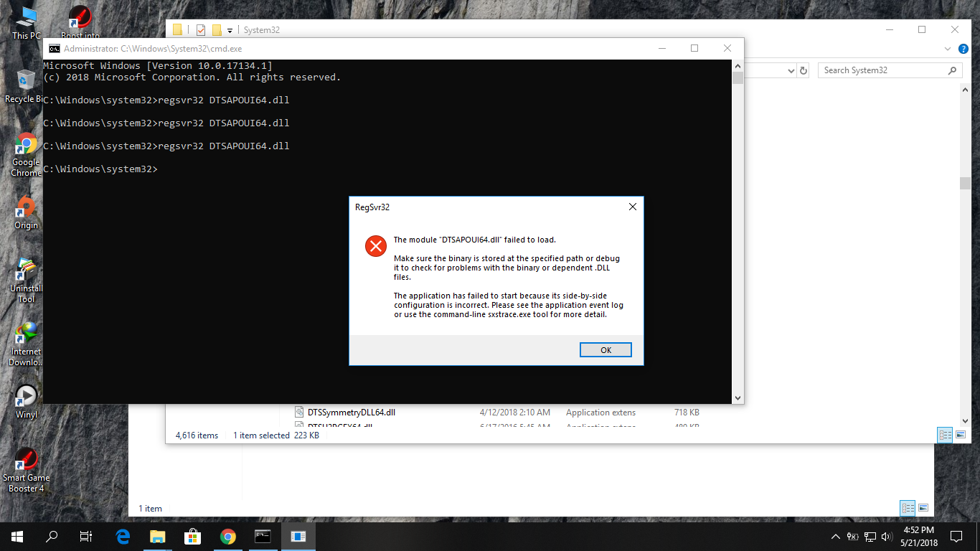The width and height of the screenshot is (980, 551).
Task: Click scroll-up arrow of the Command Prompt window
Action: point(738,65)
